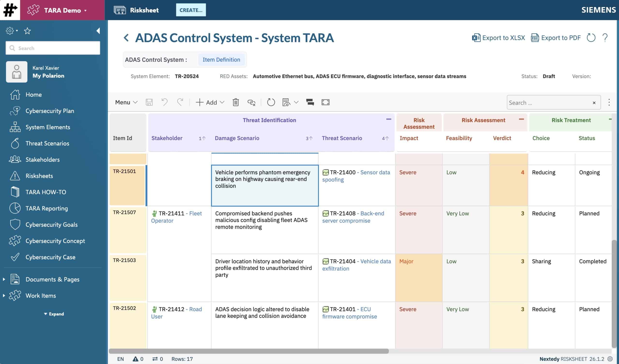Open the help question mark icon
This screenshot has height=364, width=619.
coord(605,38)
